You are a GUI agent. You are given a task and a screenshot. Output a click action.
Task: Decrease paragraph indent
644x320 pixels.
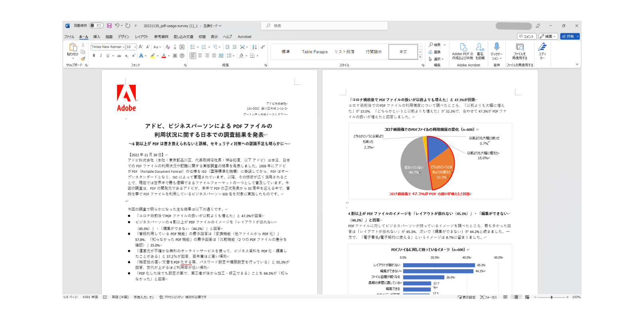coord(227,47)
